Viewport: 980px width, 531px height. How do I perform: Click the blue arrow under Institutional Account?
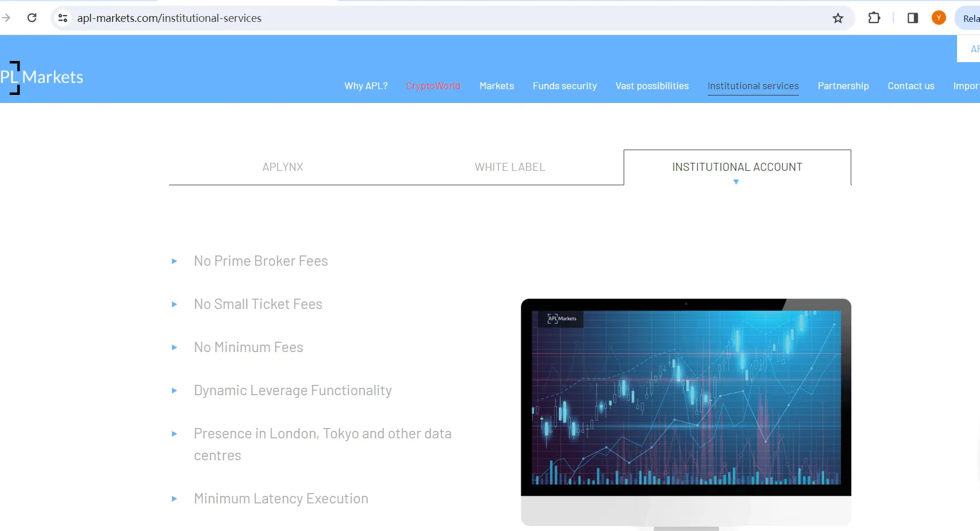736,182
